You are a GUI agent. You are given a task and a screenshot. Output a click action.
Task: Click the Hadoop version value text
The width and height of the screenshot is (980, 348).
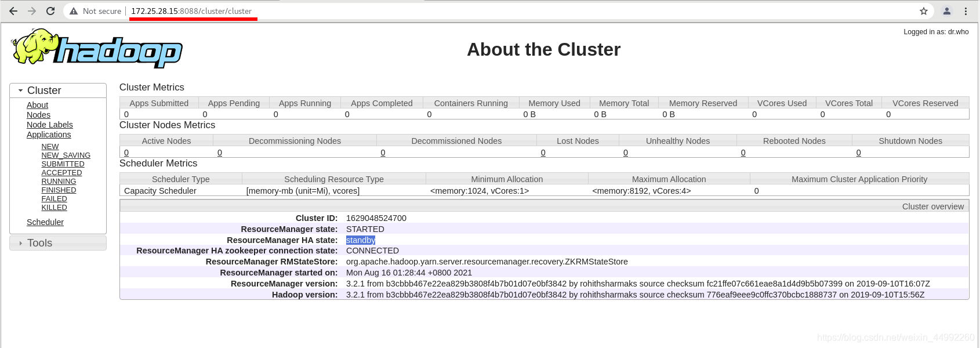pyautogui.click(x=636, y=295)
